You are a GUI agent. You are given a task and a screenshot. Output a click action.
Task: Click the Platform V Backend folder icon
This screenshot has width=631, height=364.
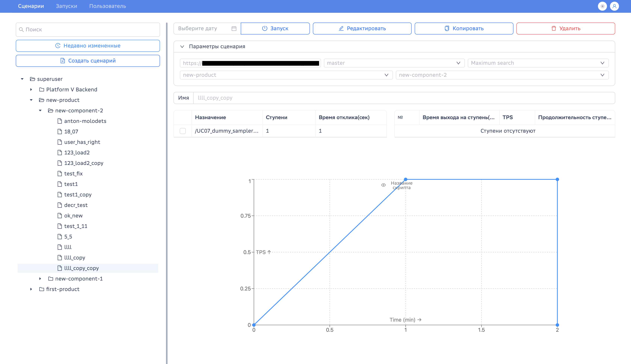42,89
